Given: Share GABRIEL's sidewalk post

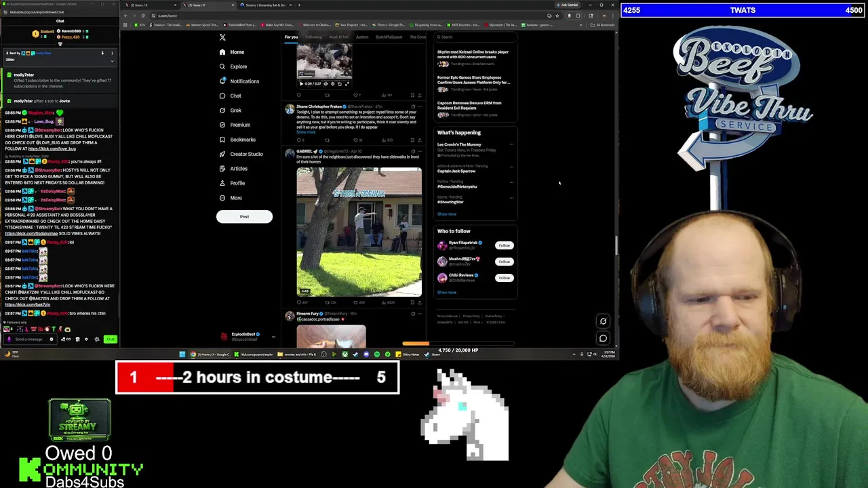Looking at the screenshot, I should point(419,302).
